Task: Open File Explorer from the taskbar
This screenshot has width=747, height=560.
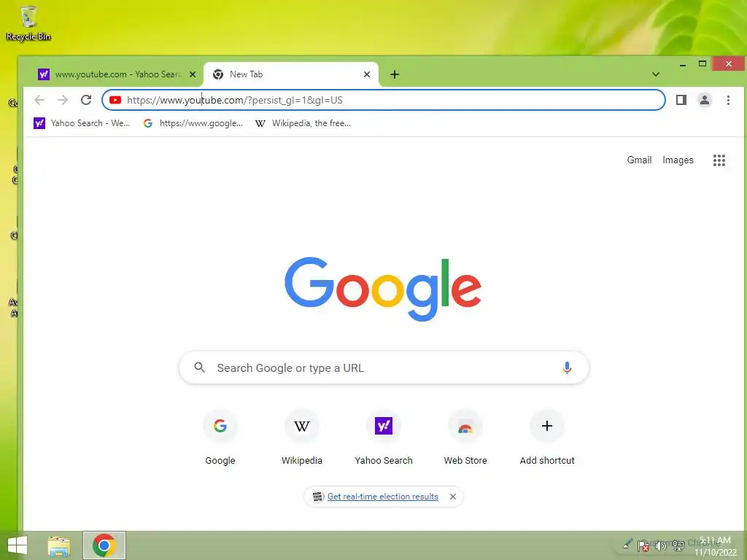Action: tap(59, 545)
